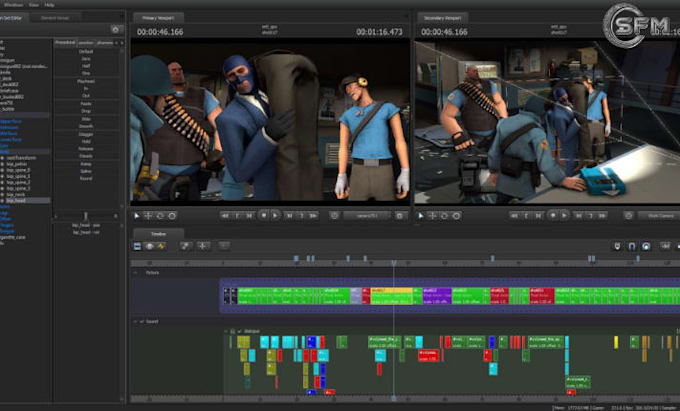The image size is (680, 411).
Task: Pick the screen manipulator circle in Secondary Viewport
Action: 456,215
